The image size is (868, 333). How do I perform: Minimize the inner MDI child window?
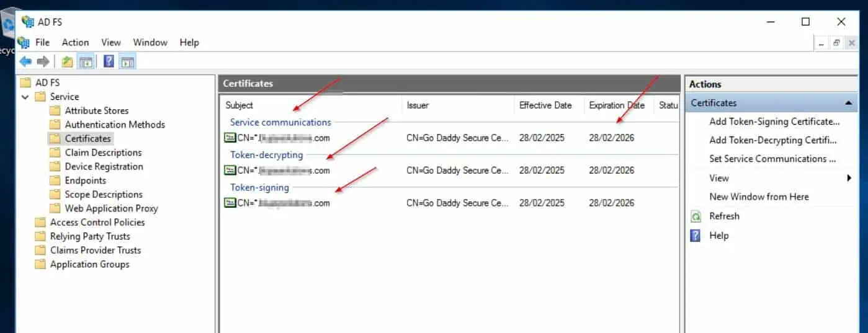coord(822,43)
